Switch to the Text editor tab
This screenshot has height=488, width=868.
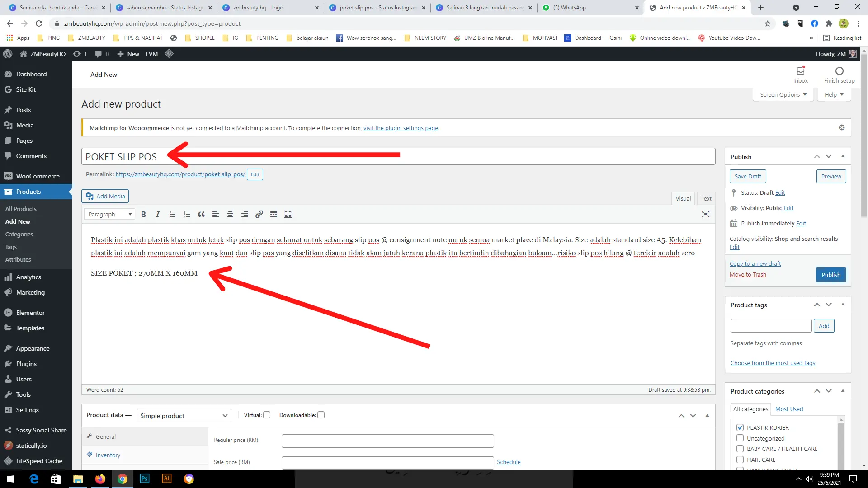tap(706, 199)
